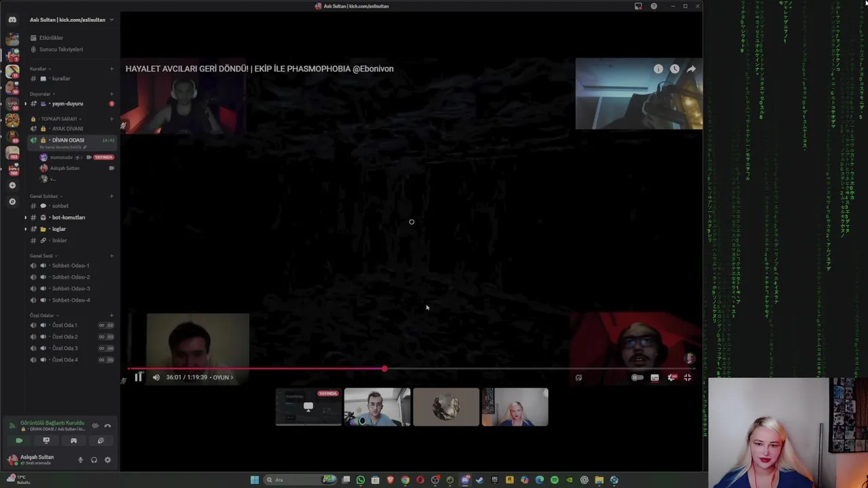
Task: Exit video fullscreen mode
Action: point(688,378)
